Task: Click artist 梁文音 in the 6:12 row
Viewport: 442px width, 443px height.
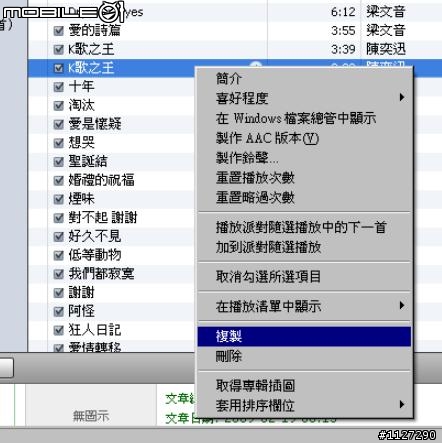Action: coord(386,12)
